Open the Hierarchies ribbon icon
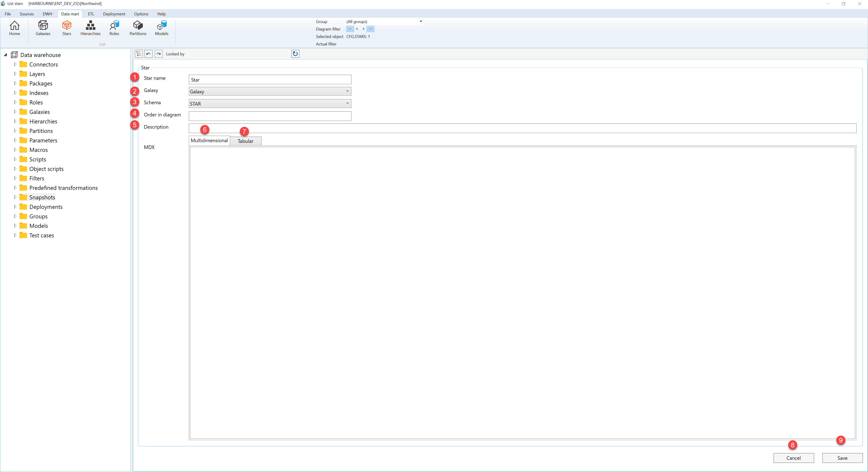 [90, 28]
